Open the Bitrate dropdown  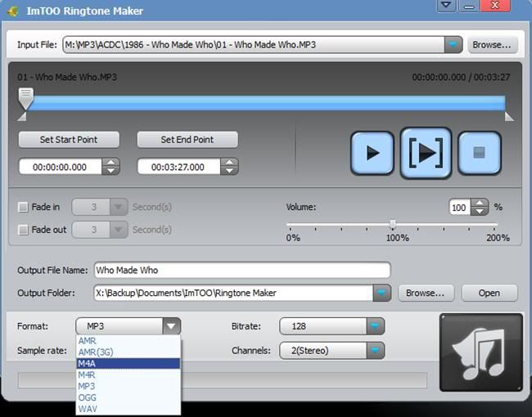tap(375, 326)
